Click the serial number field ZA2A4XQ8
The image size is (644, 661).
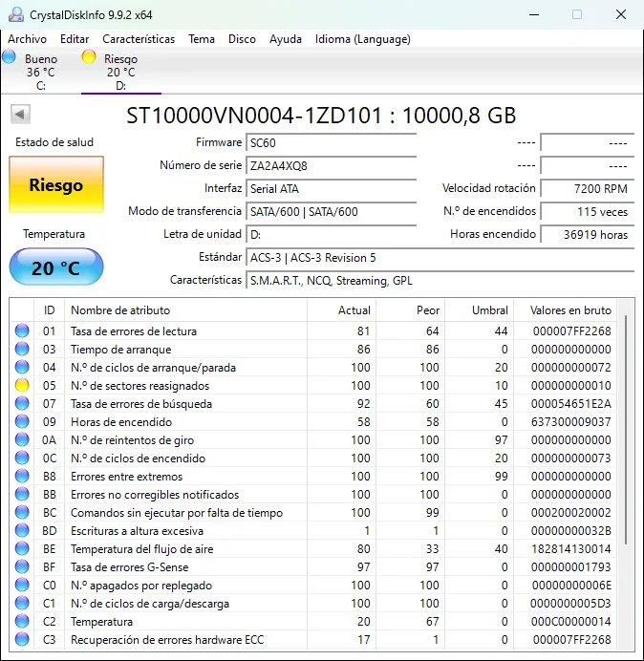[331, 165]
